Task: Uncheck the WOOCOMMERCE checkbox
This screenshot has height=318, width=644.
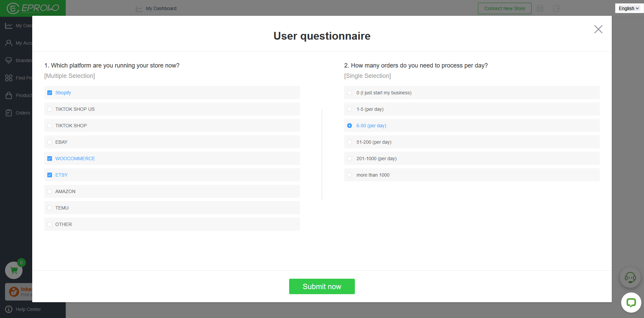Action: 50,158
